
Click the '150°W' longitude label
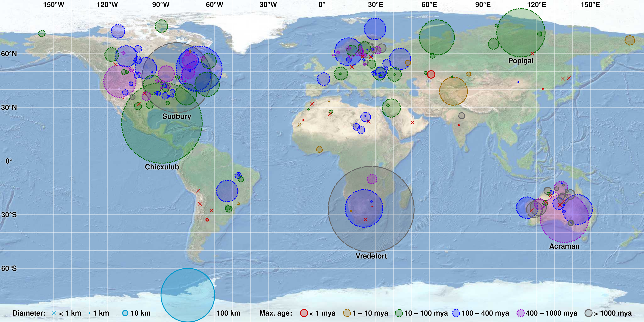click(53, 4)
